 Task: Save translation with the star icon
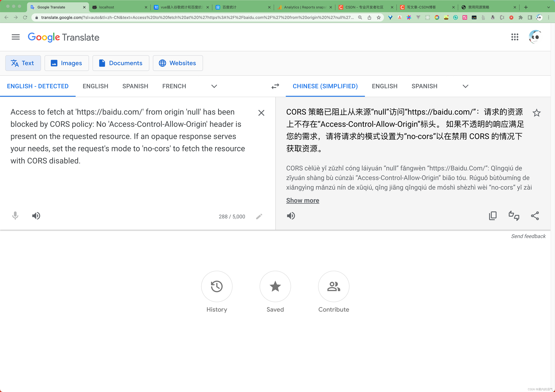[x=536, y=113]
